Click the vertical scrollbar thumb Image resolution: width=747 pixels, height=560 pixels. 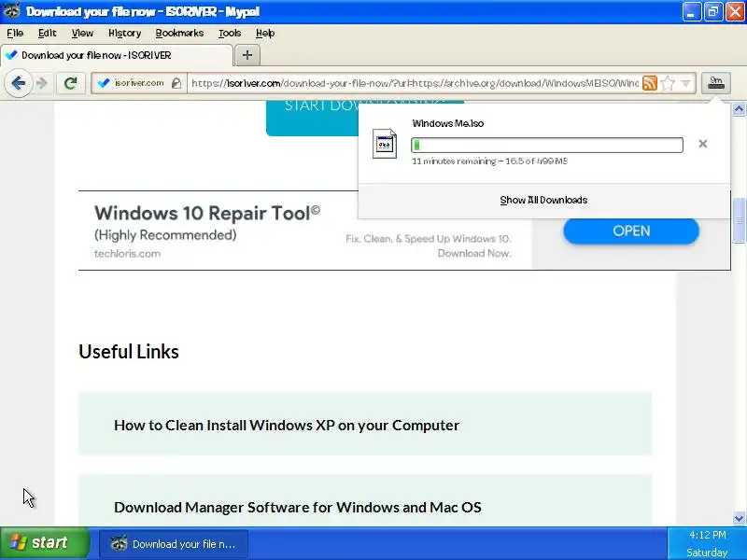click(x=739, y=220)
